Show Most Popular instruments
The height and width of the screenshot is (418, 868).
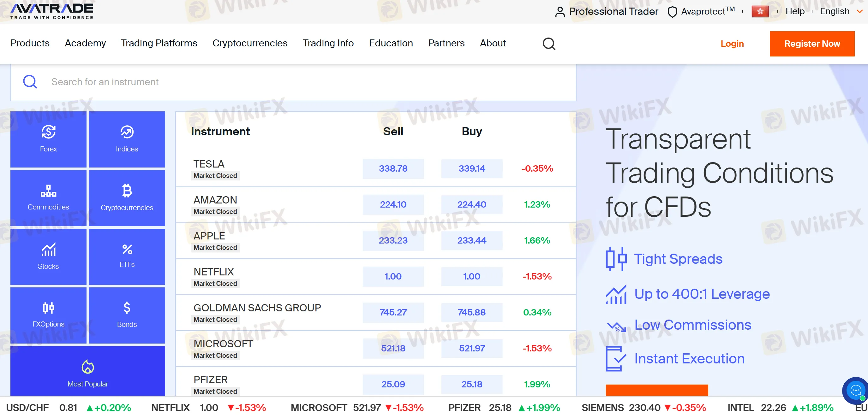point(87,372)
